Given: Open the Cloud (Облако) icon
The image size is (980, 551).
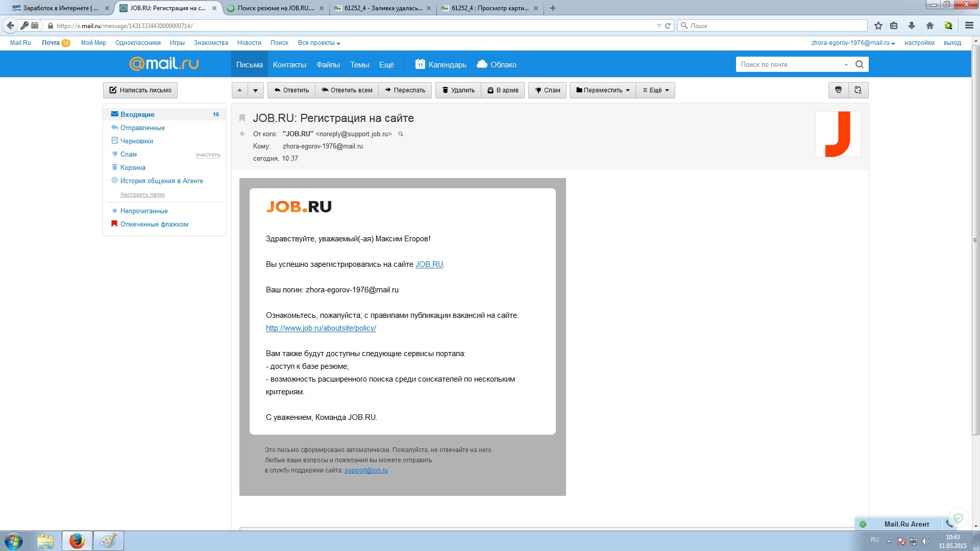Looking at the screenshot, I should point(482,64).
